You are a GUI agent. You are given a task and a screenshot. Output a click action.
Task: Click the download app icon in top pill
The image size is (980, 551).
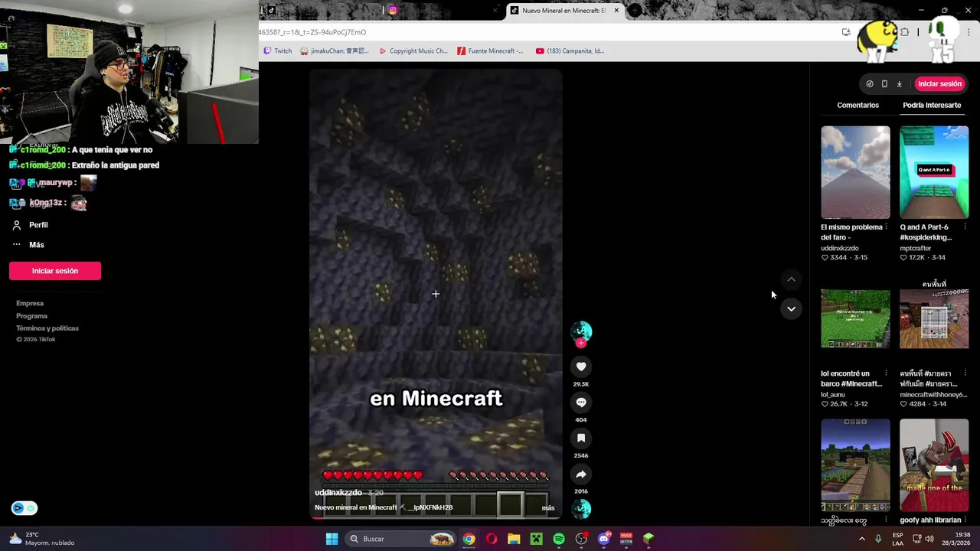(899, 84)
